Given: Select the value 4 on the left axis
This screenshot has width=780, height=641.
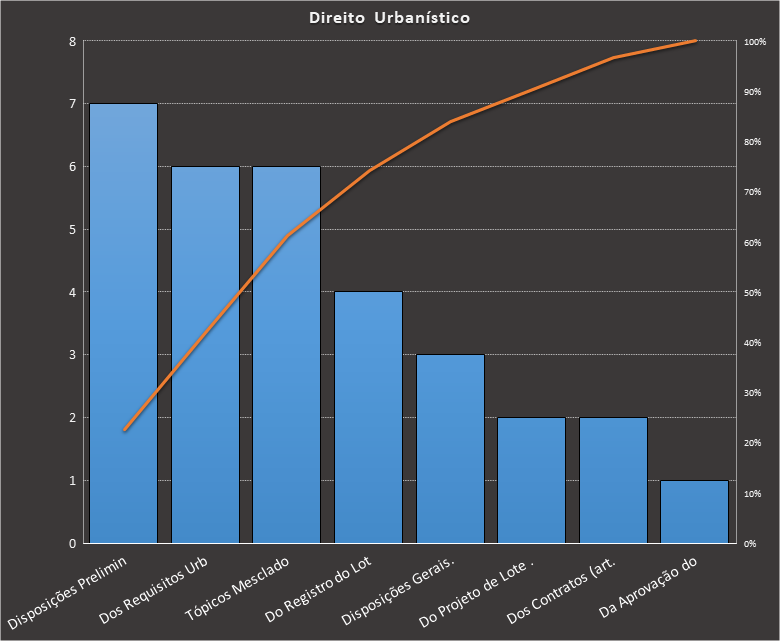Looking at the screenshot, I should (72, 293).
